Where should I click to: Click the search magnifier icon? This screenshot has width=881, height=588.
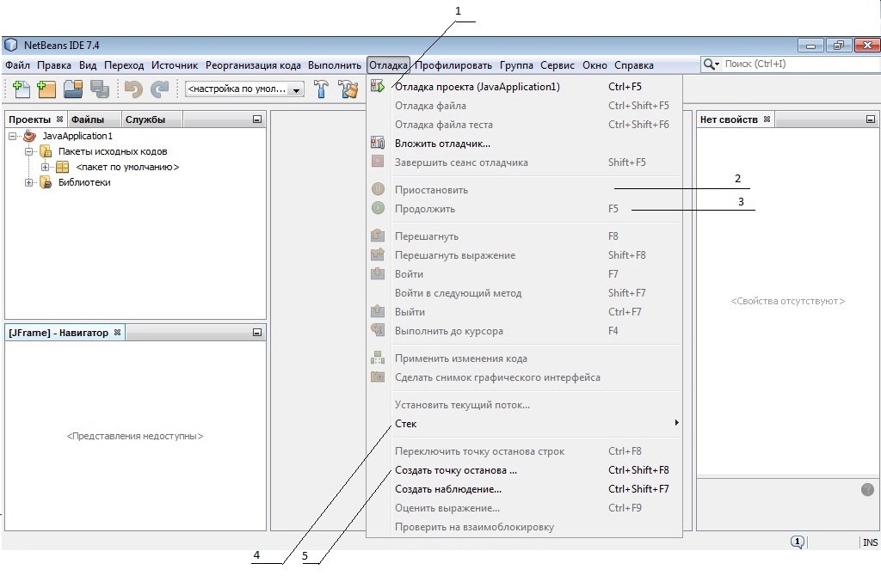[x=709, y=64]
